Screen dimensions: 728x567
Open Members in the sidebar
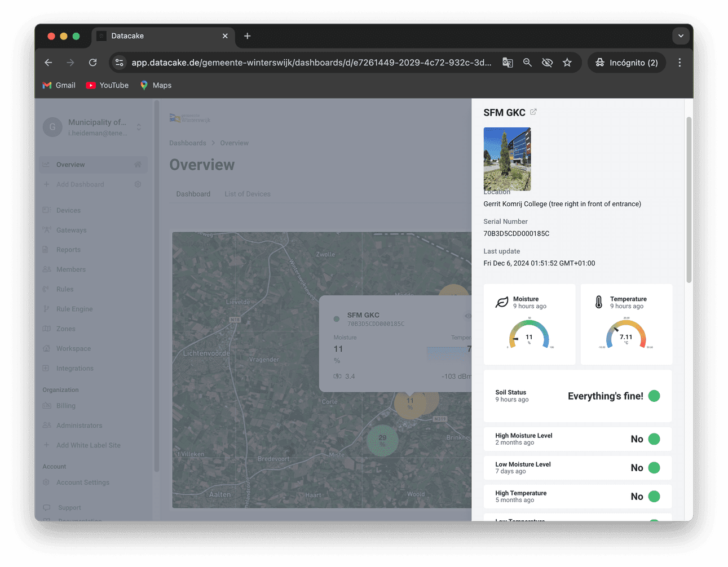click(x=71, y=269)
